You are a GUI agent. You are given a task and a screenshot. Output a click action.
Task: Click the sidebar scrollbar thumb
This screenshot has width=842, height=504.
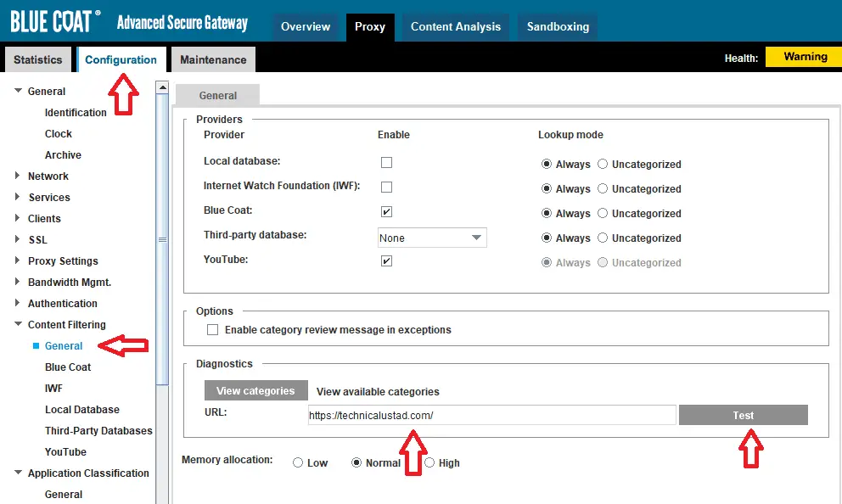[162, 239]
